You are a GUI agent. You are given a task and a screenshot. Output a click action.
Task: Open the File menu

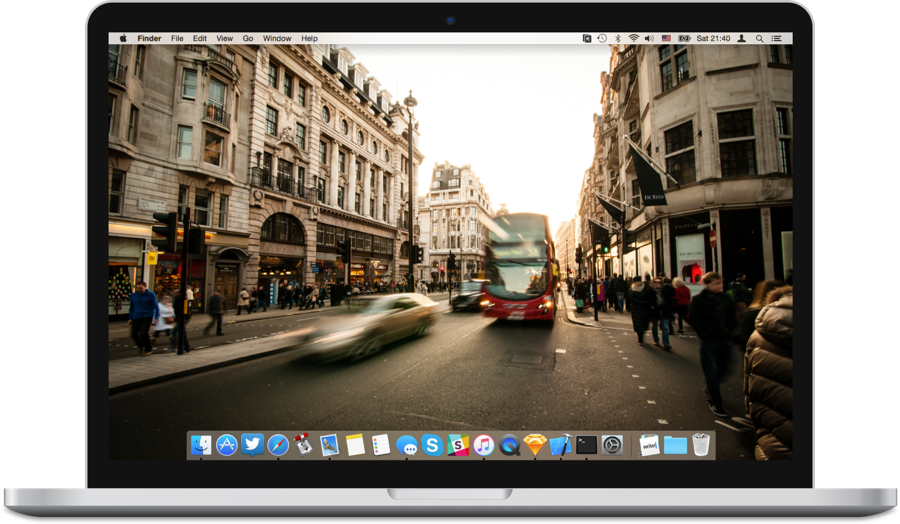(177, 38)
